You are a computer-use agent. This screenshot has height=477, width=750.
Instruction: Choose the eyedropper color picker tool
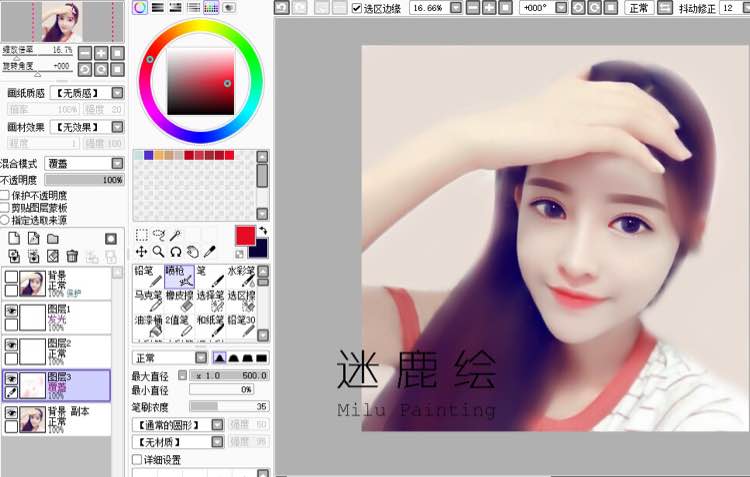[x=210, y=252]
